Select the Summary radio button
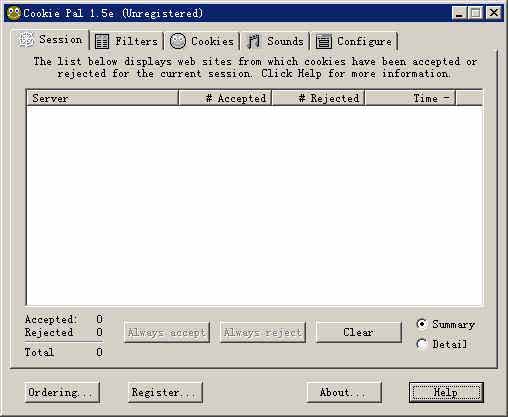 [x=422, y=324]
